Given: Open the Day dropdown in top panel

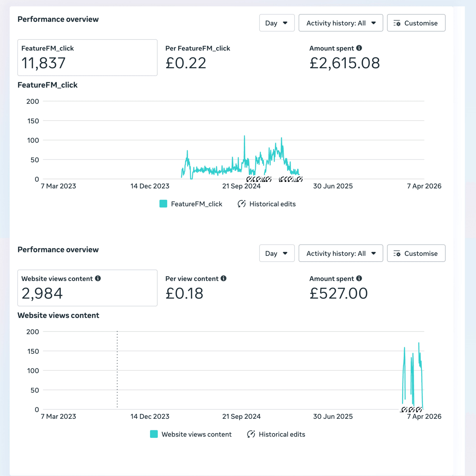Looking at the screenshot, I should tap(277, 23).
